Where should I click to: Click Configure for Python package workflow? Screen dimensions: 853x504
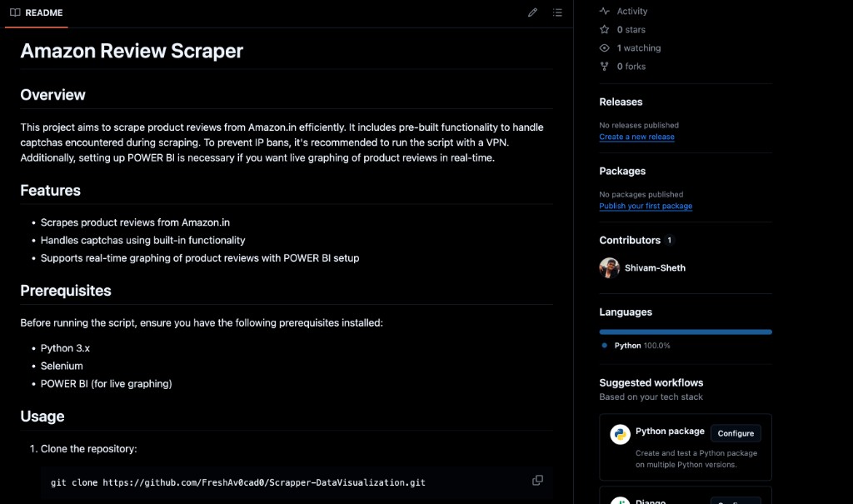coord(736,433)
